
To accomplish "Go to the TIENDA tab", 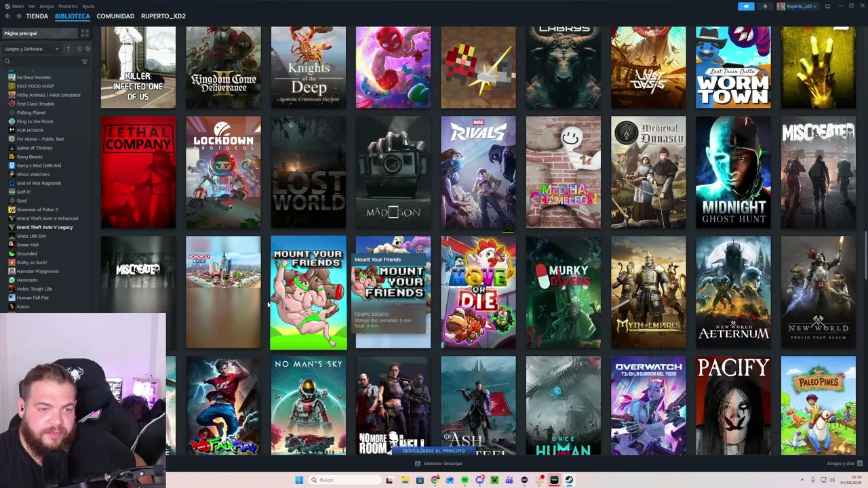I will point(37,16).
